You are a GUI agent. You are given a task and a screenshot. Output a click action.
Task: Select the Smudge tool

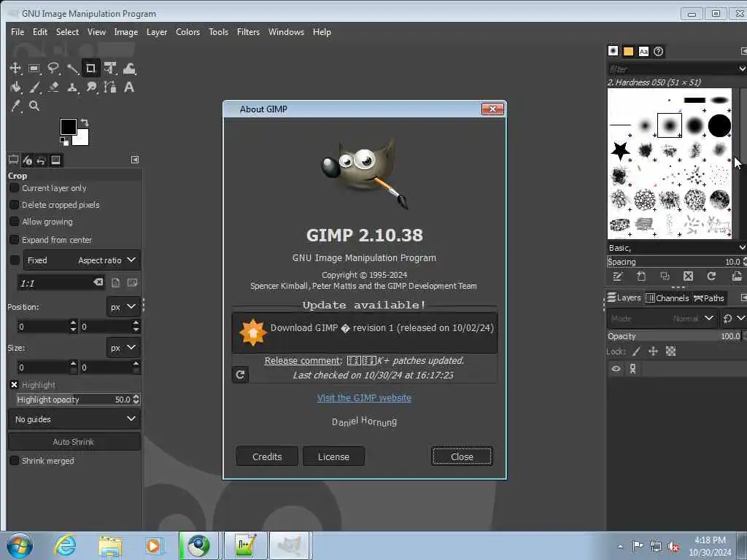click(x=91, y=87)
